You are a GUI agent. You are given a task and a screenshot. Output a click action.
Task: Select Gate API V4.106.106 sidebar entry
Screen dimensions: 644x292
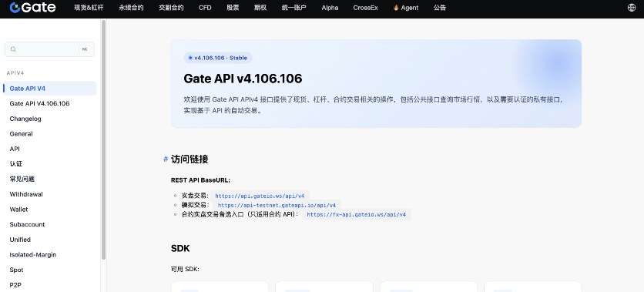[39, 103]
